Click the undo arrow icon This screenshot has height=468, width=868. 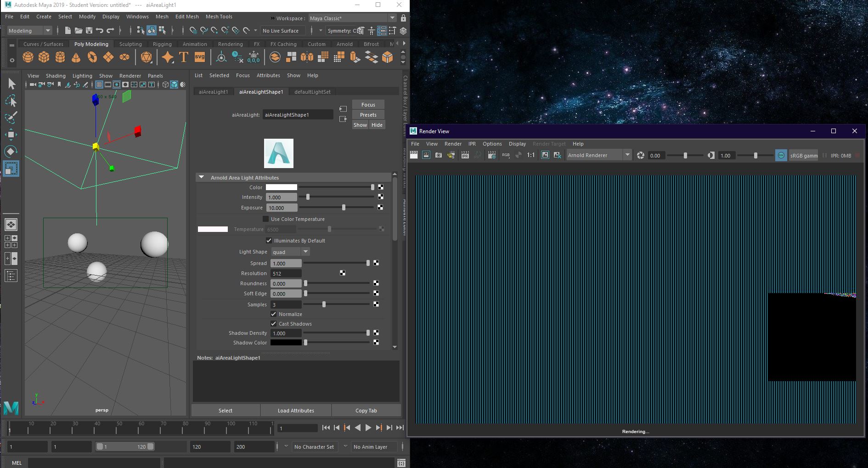pos(100,30)
